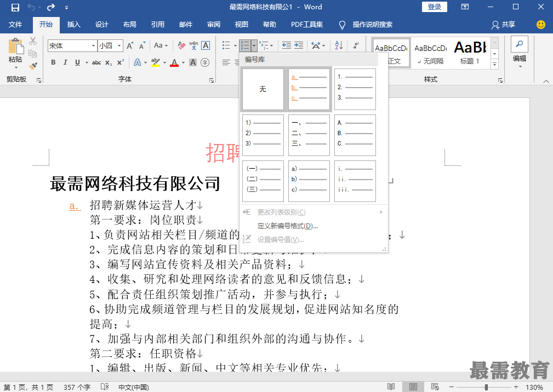Click the multilevel list icon

coord(264,45)
